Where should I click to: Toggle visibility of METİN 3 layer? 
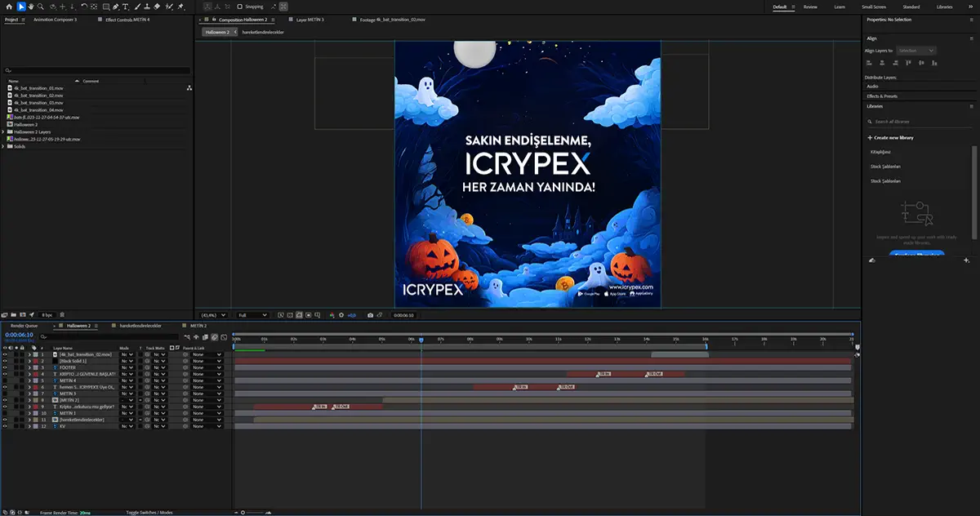[x=5, y=394]
